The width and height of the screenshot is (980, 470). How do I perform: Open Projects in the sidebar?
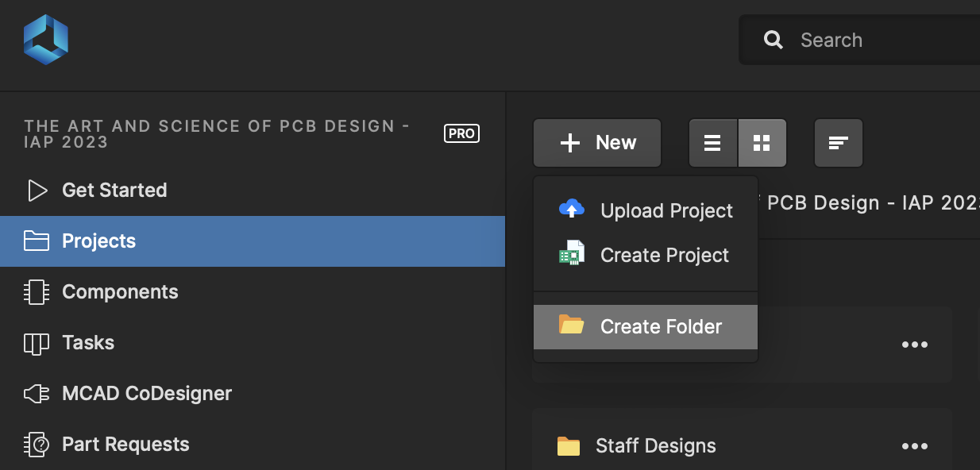tap(253, 241)
